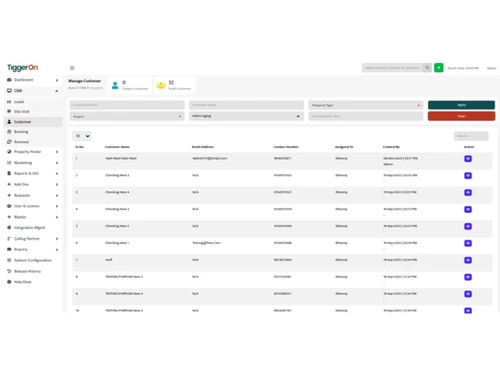The image size is (500, 375).
Task: Click the Integration Mgmt gear icon
Action: (x=9, y=228)
